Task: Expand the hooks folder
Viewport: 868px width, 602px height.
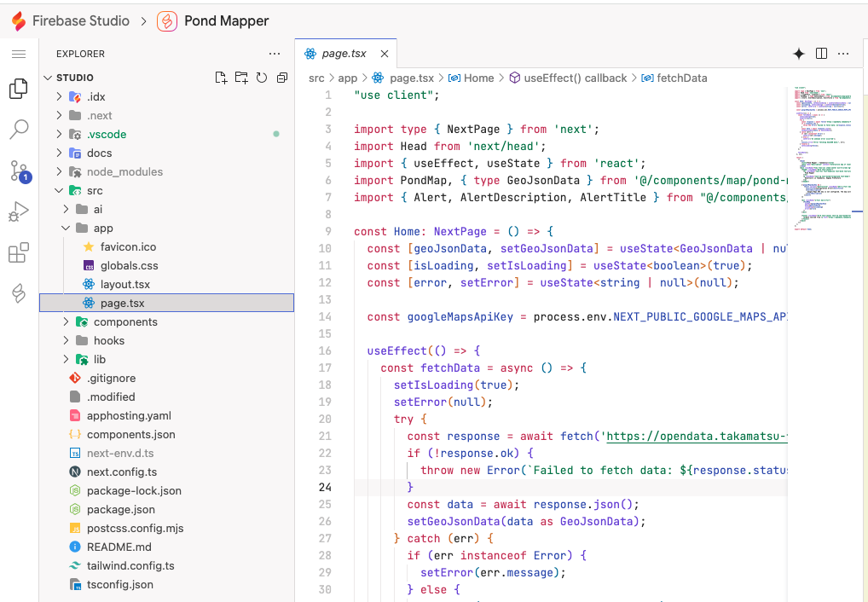Action: 66,340
